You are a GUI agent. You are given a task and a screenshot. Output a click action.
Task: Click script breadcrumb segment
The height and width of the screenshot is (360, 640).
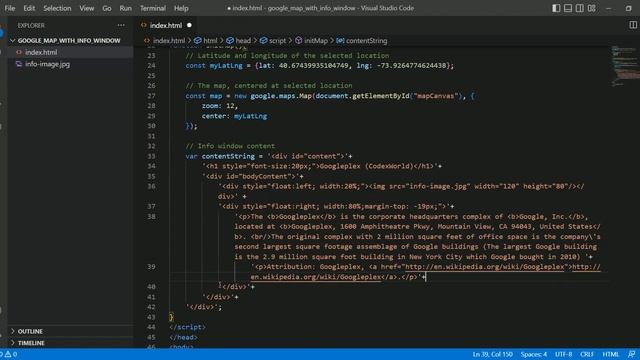pos(277,40)
